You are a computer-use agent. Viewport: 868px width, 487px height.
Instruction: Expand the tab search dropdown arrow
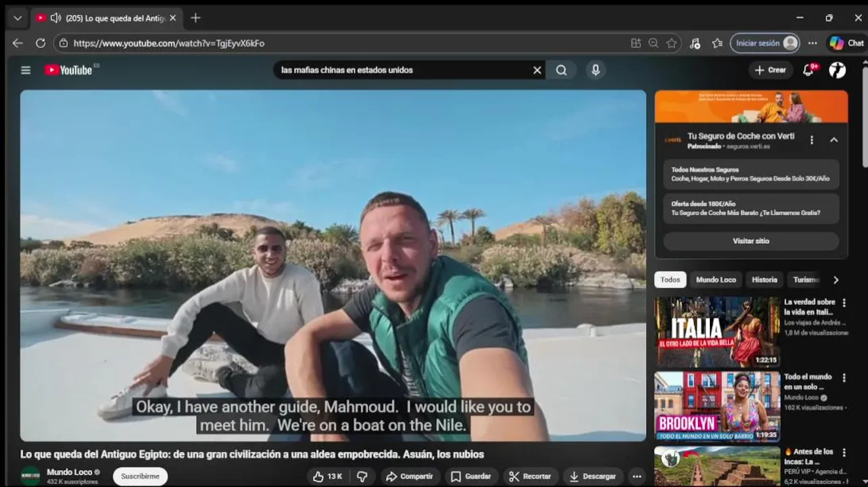coord(18,18)
